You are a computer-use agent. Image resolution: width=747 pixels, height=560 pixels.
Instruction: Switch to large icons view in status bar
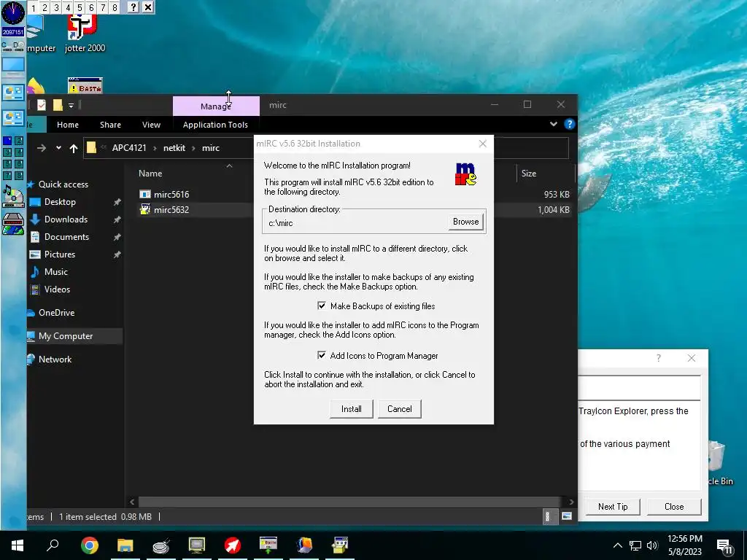point(566,516)
